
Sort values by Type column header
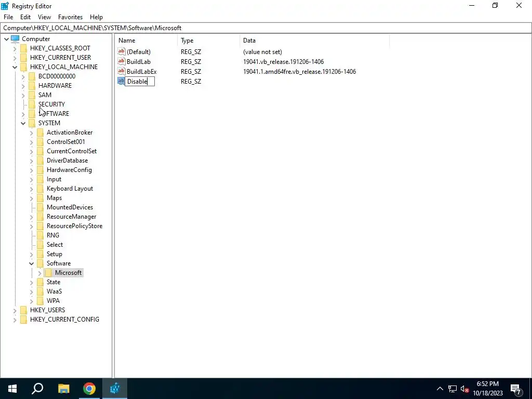[x=209, y=41]
